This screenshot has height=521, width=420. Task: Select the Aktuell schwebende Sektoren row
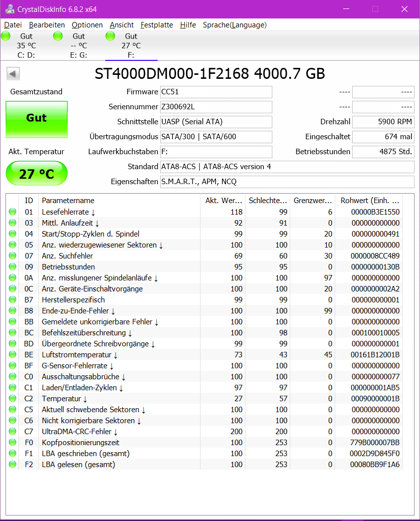click(204, 409)
